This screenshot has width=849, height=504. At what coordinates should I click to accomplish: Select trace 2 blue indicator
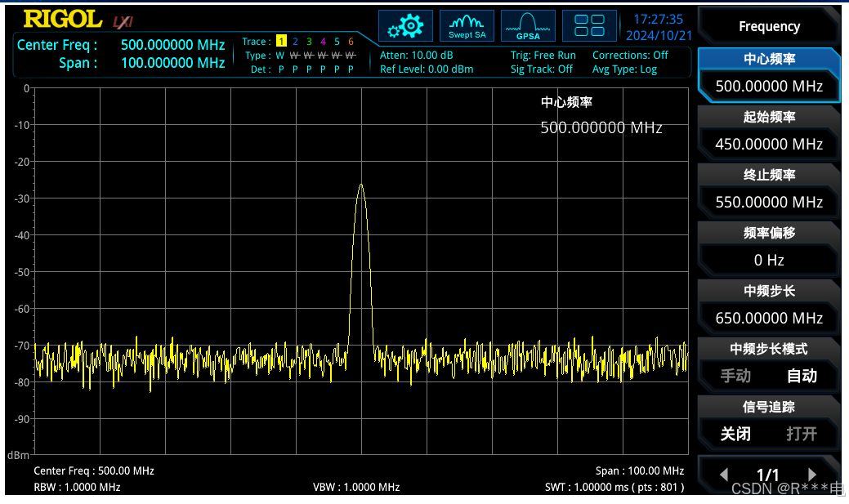(295, 41)
